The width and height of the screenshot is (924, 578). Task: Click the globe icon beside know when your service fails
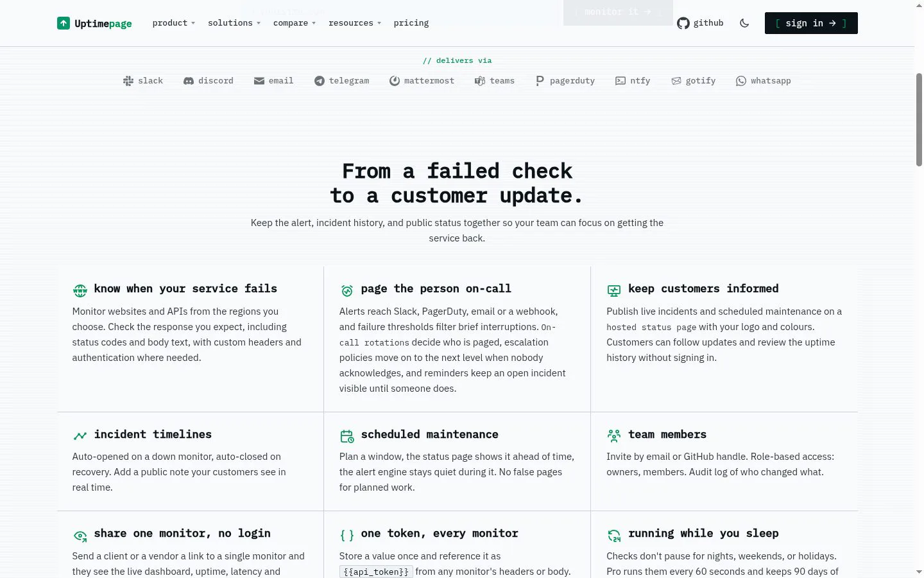[80, 291]
